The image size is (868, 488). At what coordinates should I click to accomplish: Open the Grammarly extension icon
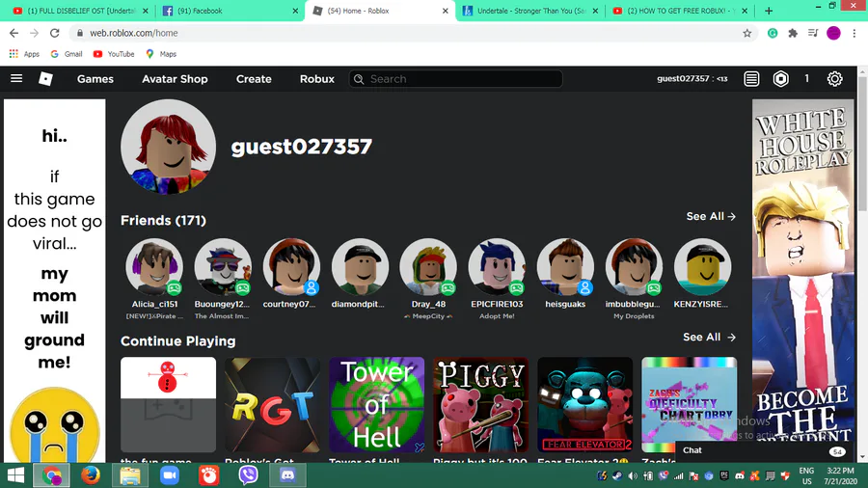[773, 33]
